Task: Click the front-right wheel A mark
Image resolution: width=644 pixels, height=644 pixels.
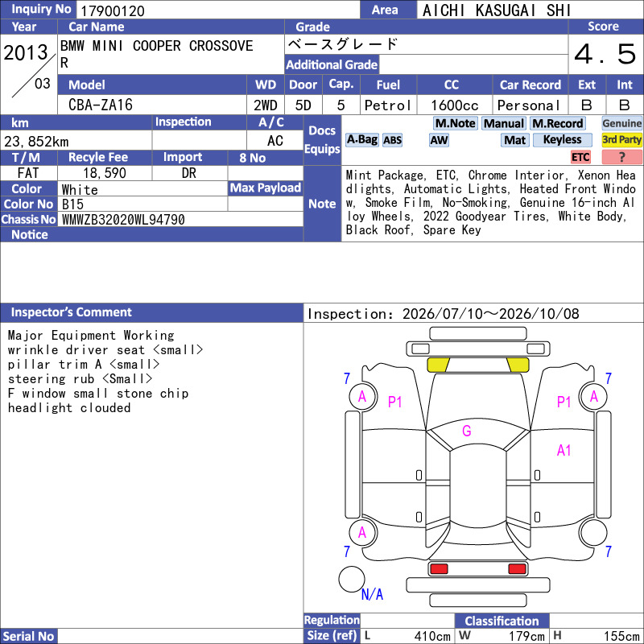Action: 593,396
